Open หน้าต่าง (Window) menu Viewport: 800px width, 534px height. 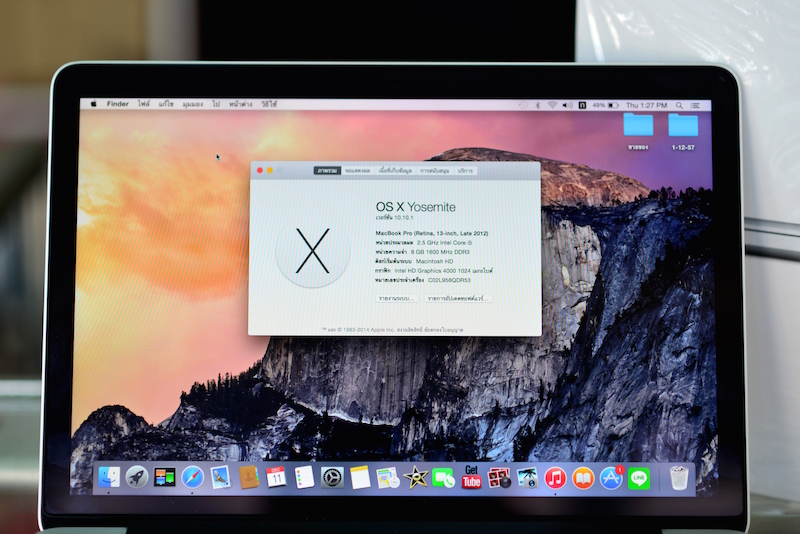point(241,104)
